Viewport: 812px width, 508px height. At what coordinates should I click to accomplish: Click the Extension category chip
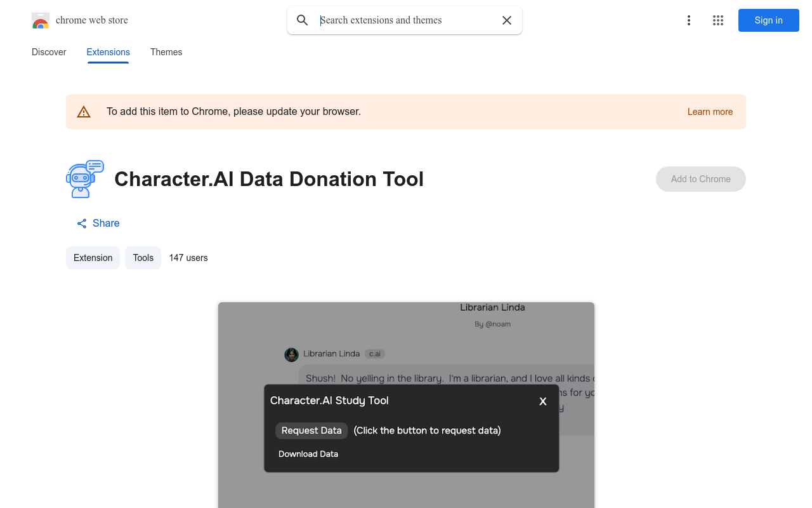[93, 258]
